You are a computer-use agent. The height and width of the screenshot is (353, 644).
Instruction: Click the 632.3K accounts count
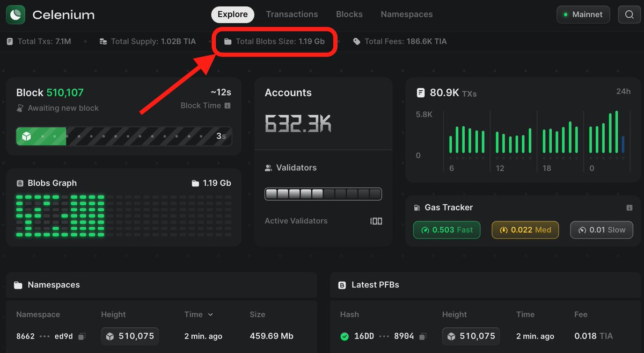pyautogui.click(x=298, y=124)
